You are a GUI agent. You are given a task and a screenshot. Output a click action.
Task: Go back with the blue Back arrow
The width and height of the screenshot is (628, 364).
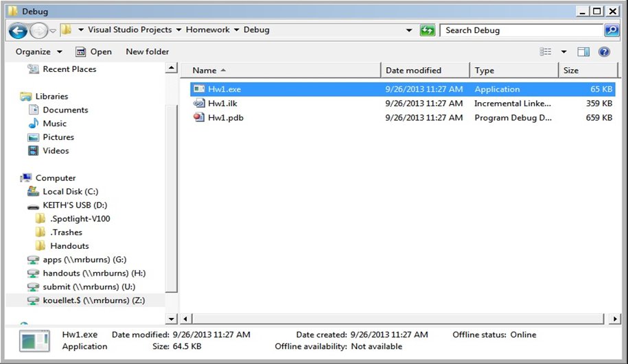tap(18, 30)
